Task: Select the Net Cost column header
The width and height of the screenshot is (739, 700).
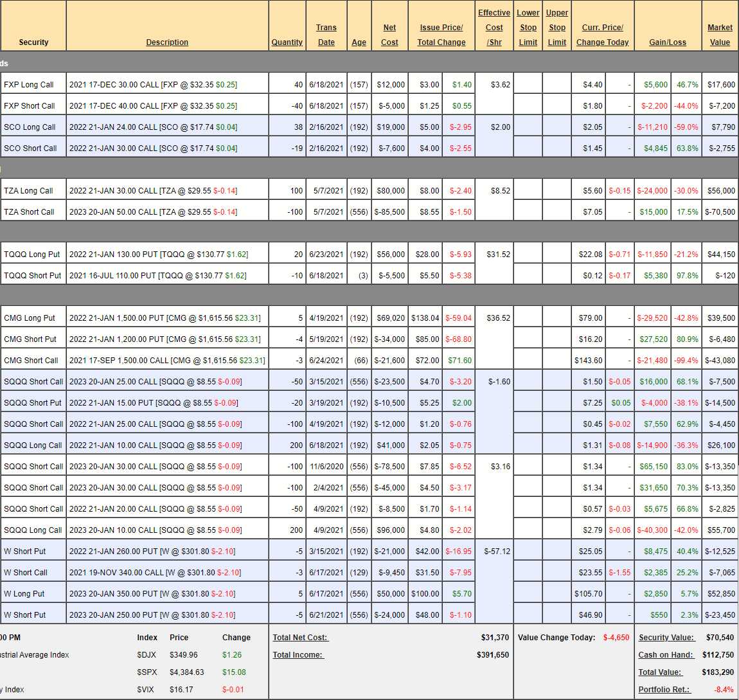Action: pos(389,35)
